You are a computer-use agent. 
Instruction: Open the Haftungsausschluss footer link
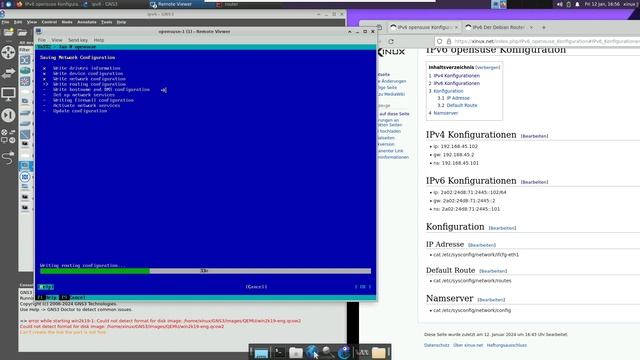[x=507, y=345]
